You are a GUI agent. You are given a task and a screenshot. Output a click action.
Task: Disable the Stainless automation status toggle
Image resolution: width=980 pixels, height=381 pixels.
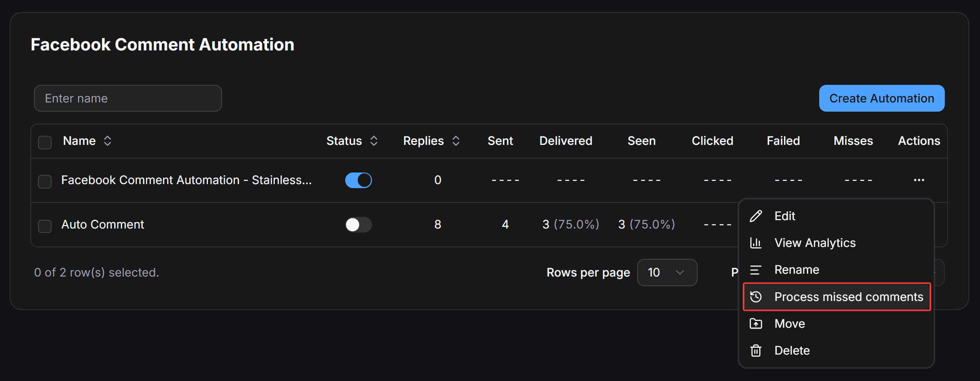pos(358,180)
